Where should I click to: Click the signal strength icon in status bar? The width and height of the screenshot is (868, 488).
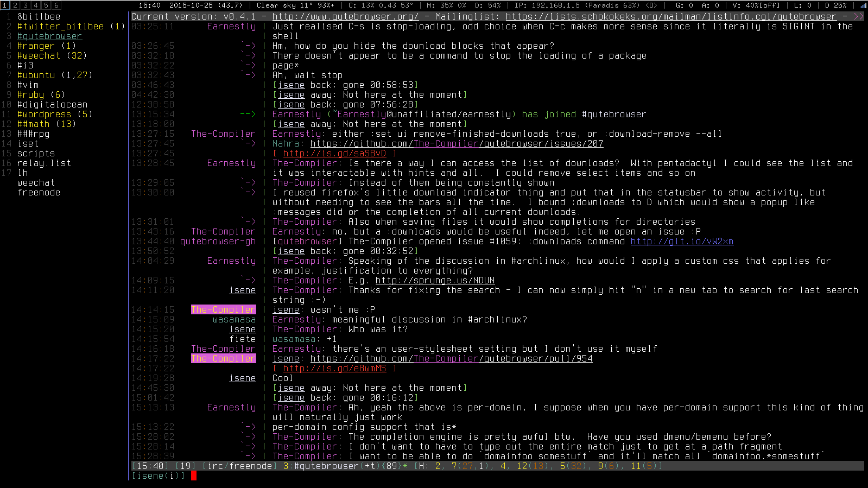863,5
